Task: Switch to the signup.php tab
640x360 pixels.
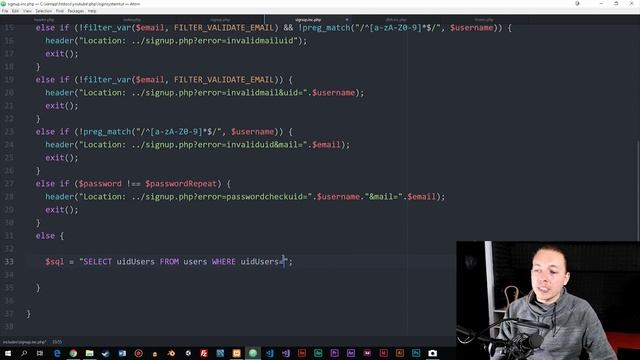Action: pyautogui.click(x=220, y=20)
